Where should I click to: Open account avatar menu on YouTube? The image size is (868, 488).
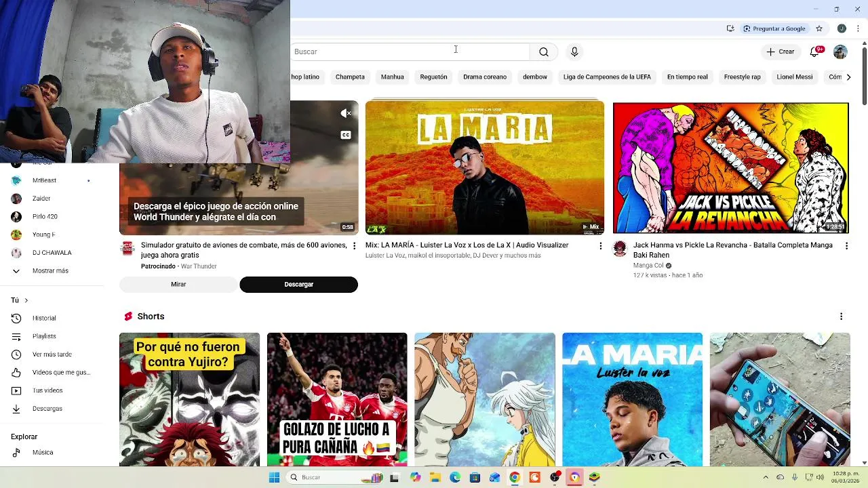click(840, 52)
